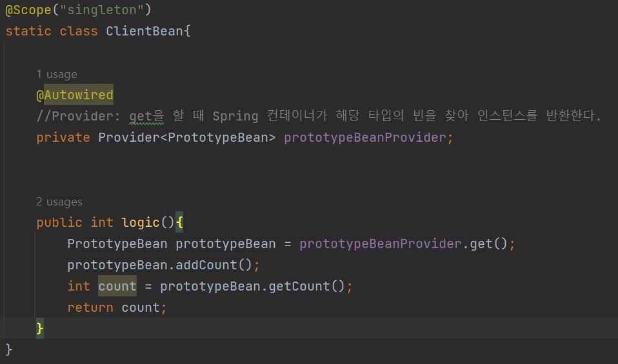The width and height of the screenshot is (618, 364).
Task: Click the '2 usages' inlay hint
Action: point(59,202)
